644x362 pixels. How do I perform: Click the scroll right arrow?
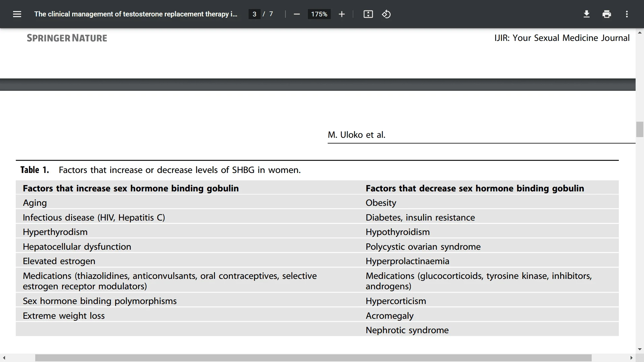pos(631,358)
